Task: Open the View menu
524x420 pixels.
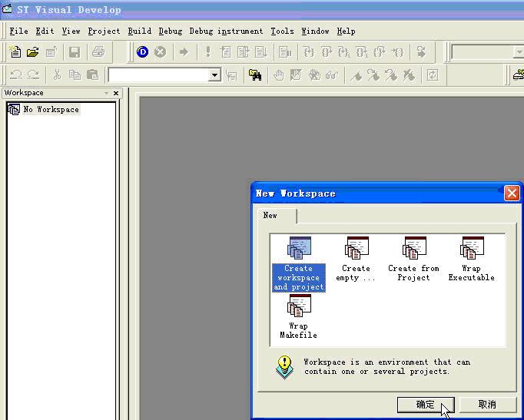Action: click(71, 31)
